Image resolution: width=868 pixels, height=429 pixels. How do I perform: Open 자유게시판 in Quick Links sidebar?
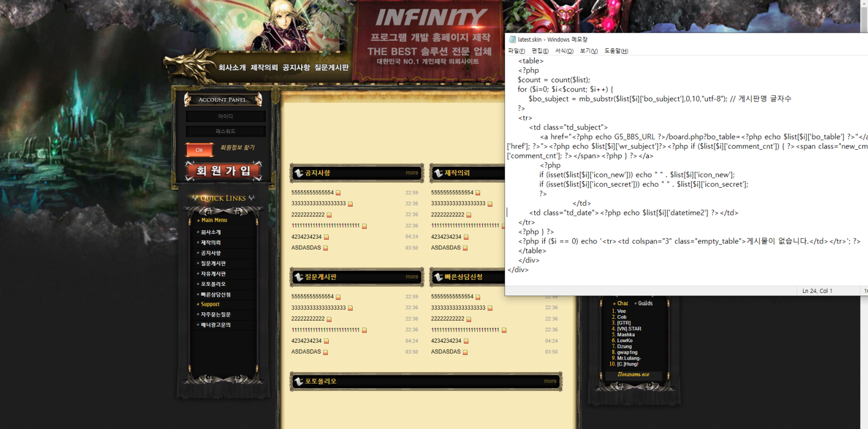tap(213, 274)
